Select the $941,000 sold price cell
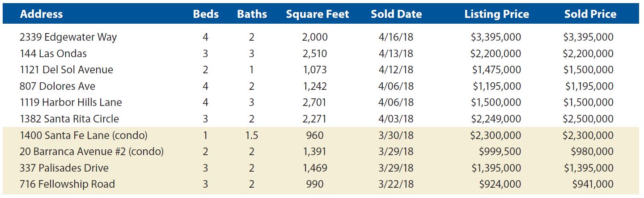 (593, 184)
